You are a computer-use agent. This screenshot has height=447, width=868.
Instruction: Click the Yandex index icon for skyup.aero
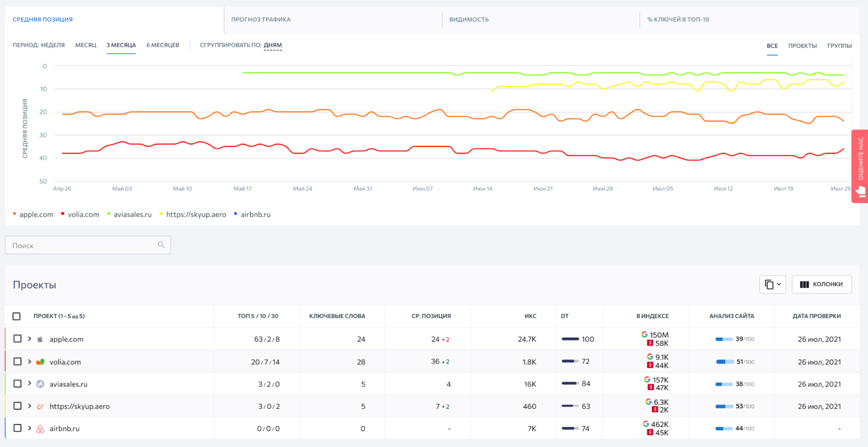[x=655, y=410]
